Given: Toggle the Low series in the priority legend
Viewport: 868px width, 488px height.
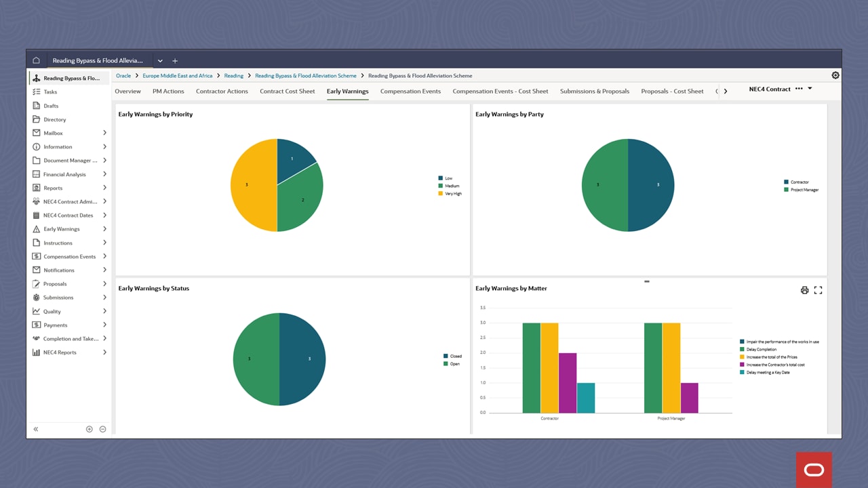Looking at the screenshot, I should [441, 178].
